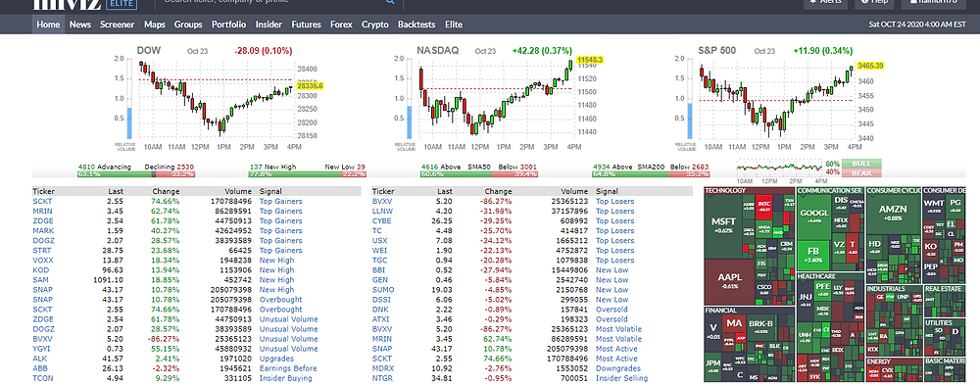Click the Downgrades signal for MDRX

point(617,368)
